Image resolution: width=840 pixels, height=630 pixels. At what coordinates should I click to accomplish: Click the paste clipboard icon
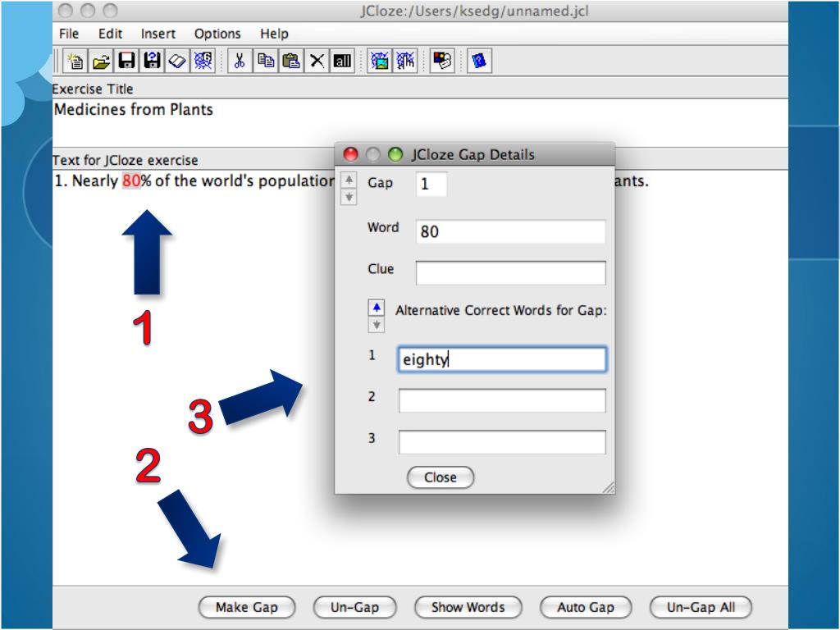click(291, 61)
